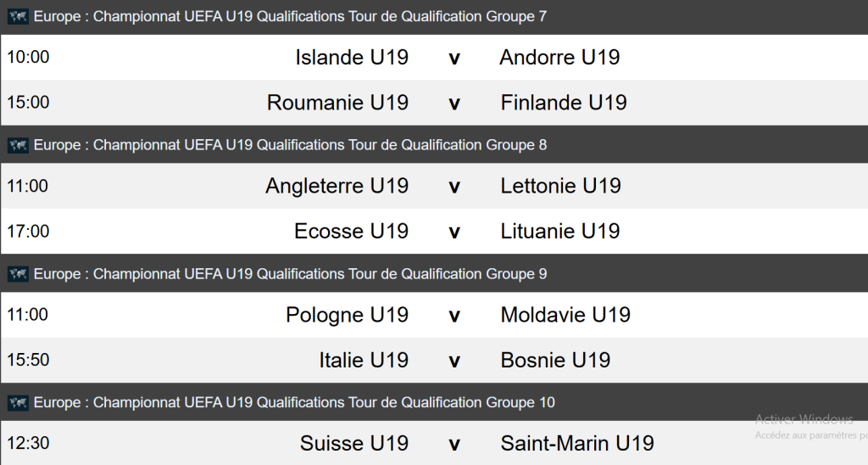
Task: Click the Bosnie U19 team
Action: pos(555,360)
